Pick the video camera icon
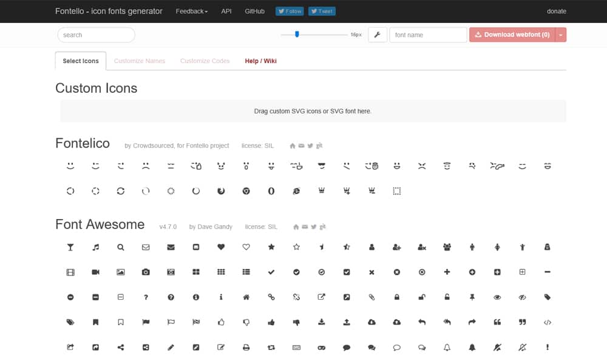This screenshot has height=364, width=607. click(x=95, y=272)
